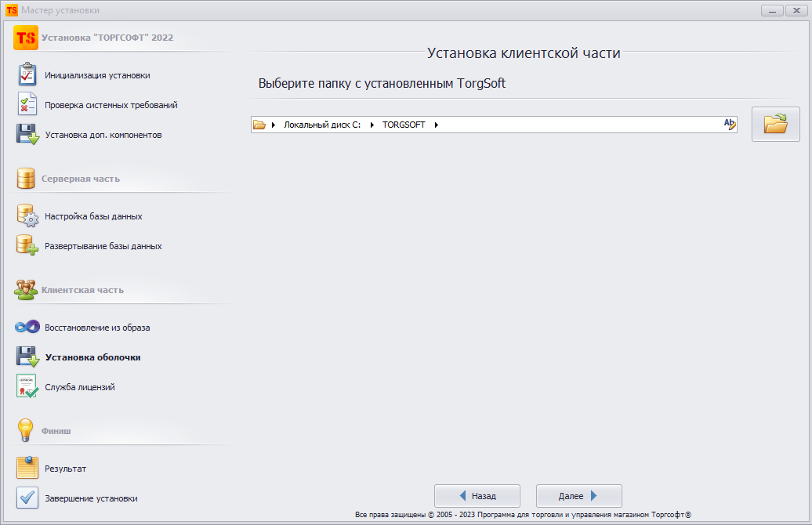Select Завершение установки step

pos(91,498)
